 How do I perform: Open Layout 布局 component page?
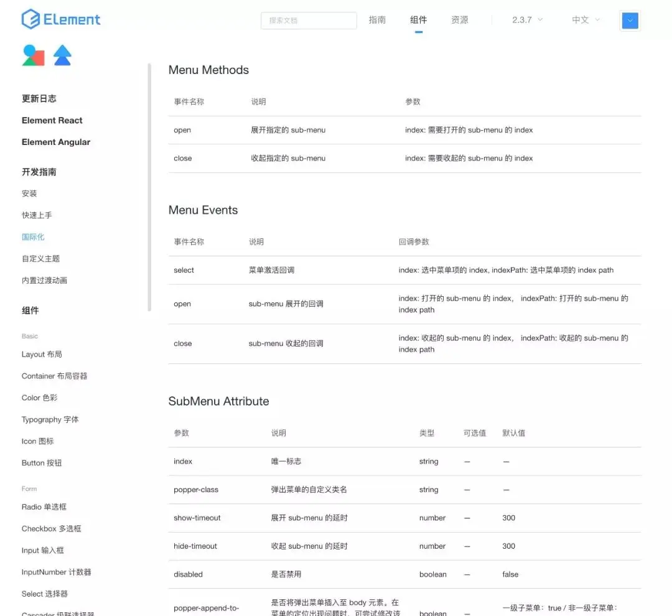click(42, 355)
